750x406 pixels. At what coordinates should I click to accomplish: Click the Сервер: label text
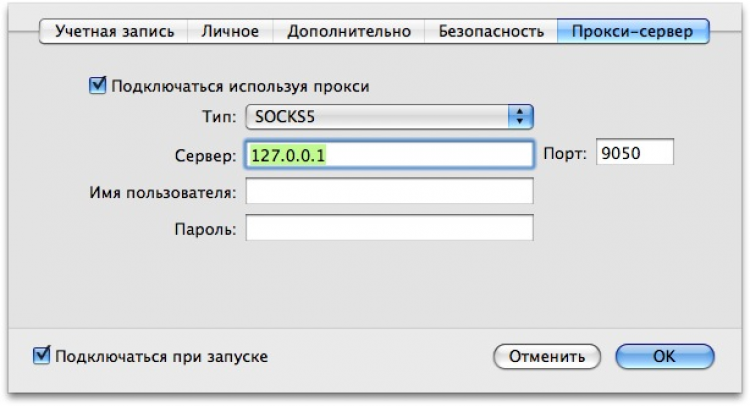point(204,155)
